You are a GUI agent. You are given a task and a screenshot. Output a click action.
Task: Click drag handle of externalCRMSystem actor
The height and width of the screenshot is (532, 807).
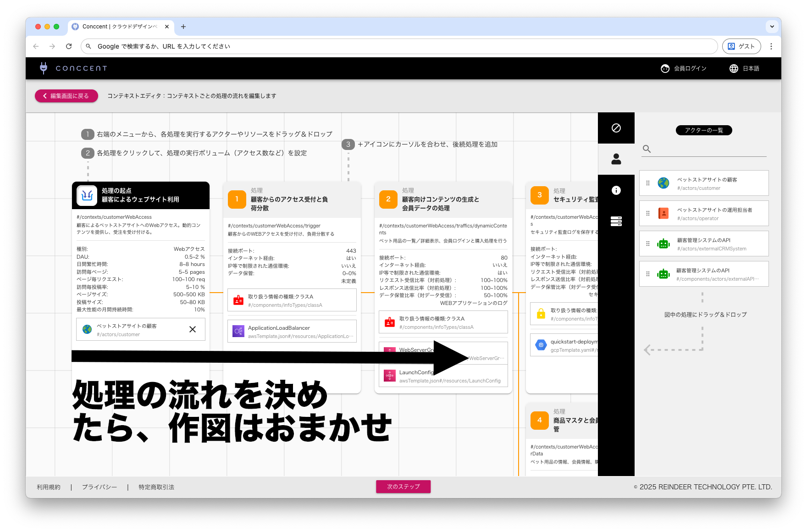coord(648,244)
